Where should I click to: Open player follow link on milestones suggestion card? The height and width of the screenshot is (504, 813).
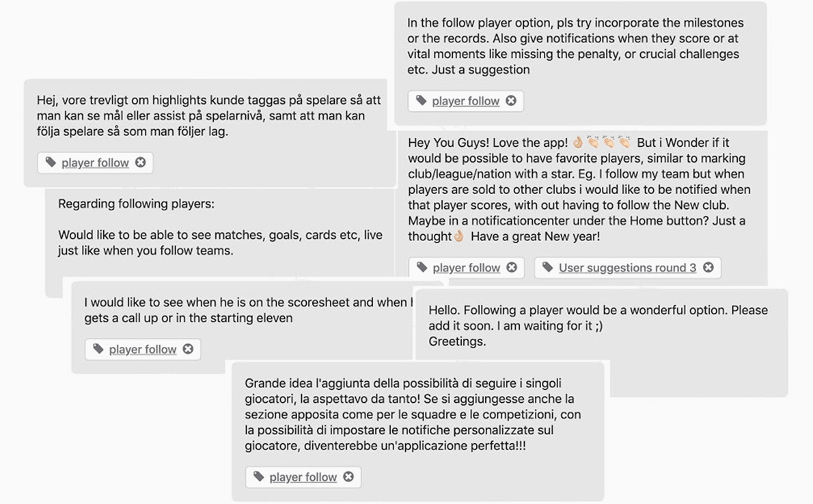tap(465, 101)
